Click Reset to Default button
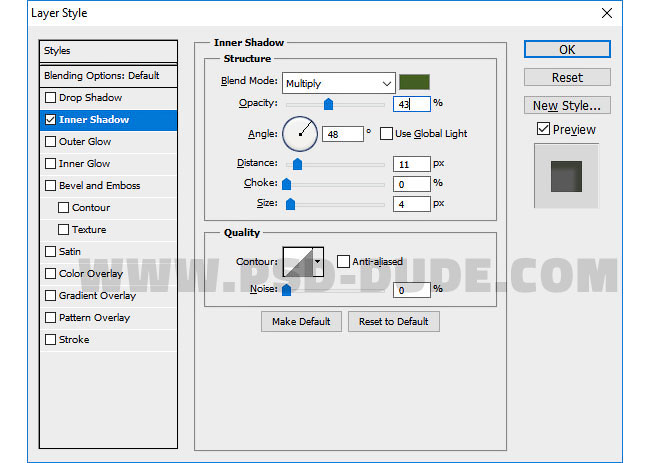 click(x=394, y=322)
